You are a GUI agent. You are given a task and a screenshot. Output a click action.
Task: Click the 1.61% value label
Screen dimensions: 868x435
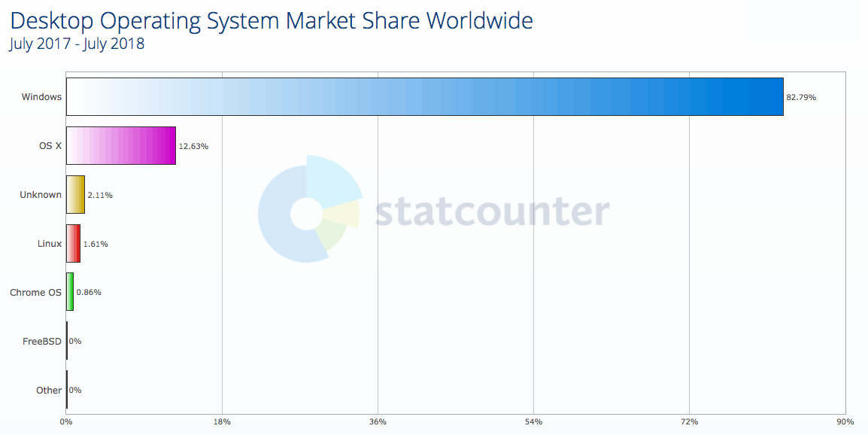click(96, 244)
